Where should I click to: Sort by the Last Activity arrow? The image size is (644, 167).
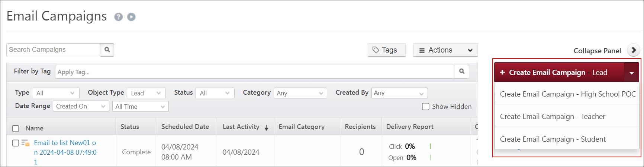[x=266, y=128]
